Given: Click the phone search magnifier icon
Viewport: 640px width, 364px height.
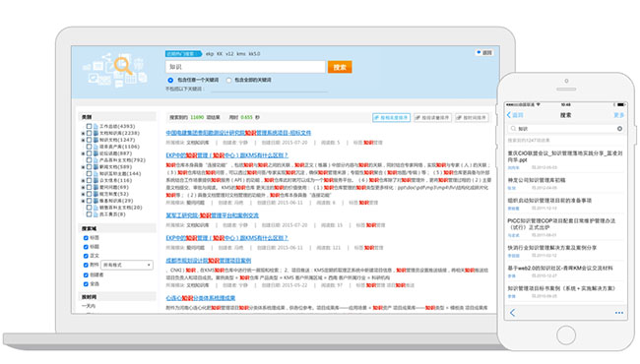Looking at the screenshot, I should click(x=513, y=129).
